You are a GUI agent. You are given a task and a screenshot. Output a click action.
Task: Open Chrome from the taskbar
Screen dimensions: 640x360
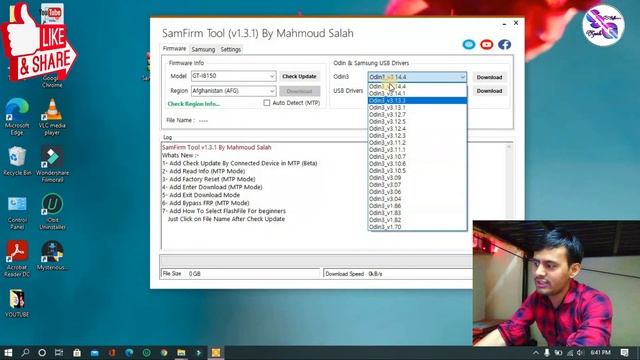click(164, 353)
